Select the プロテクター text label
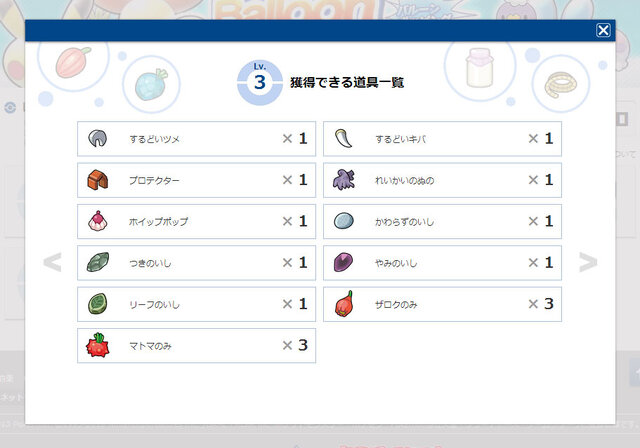This screenshot has height=448, width=640. coord(154,180)
